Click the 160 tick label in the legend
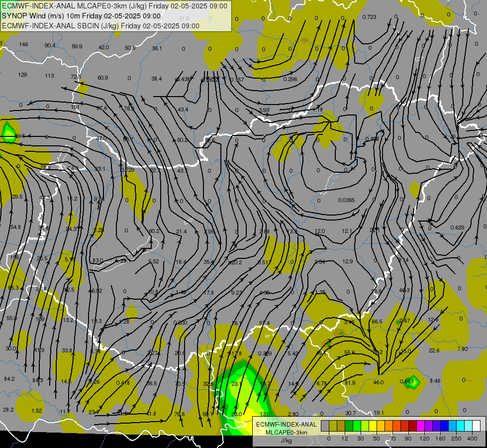Image resolution: width=487 pixels, height=448 pixels. (x=440, y=439)
